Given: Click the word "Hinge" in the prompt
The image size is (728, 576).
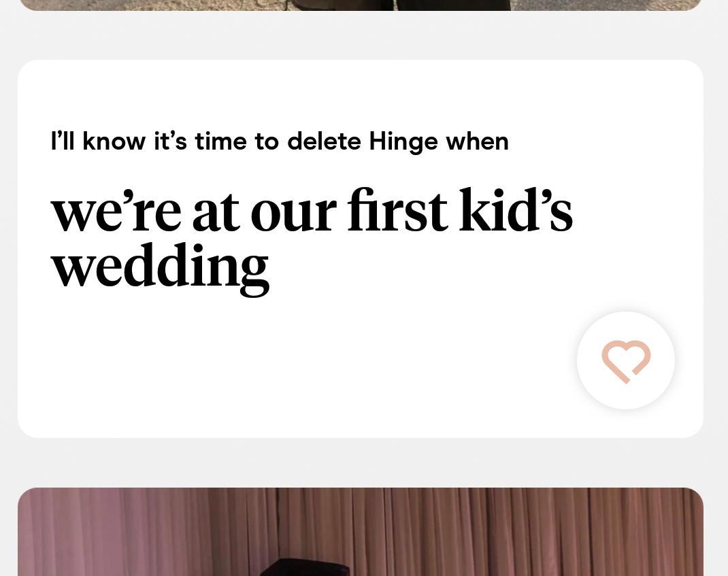Looking at the screenshot, I should coord(403,141).
